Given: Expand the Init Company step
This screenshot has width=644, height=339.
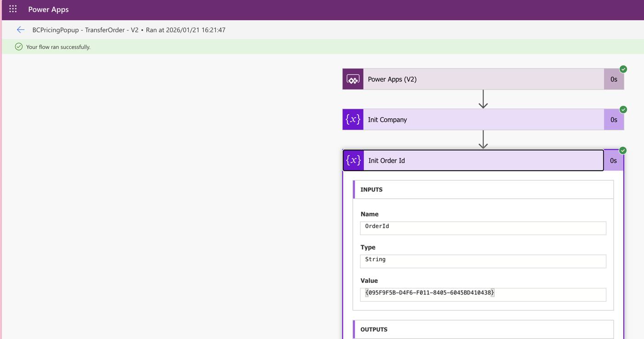Looking at the screenshot, I should 483,120.
